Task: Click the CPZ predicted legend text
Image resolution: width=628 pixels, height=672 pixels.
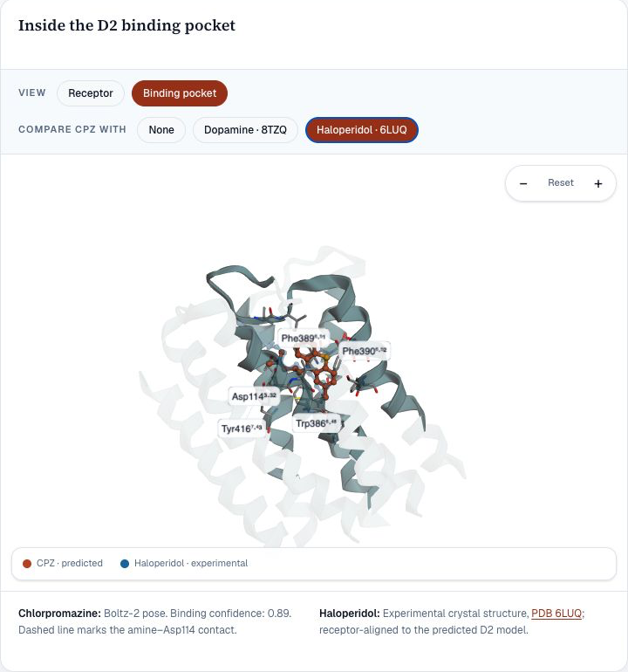Action: tap(70, 563)
